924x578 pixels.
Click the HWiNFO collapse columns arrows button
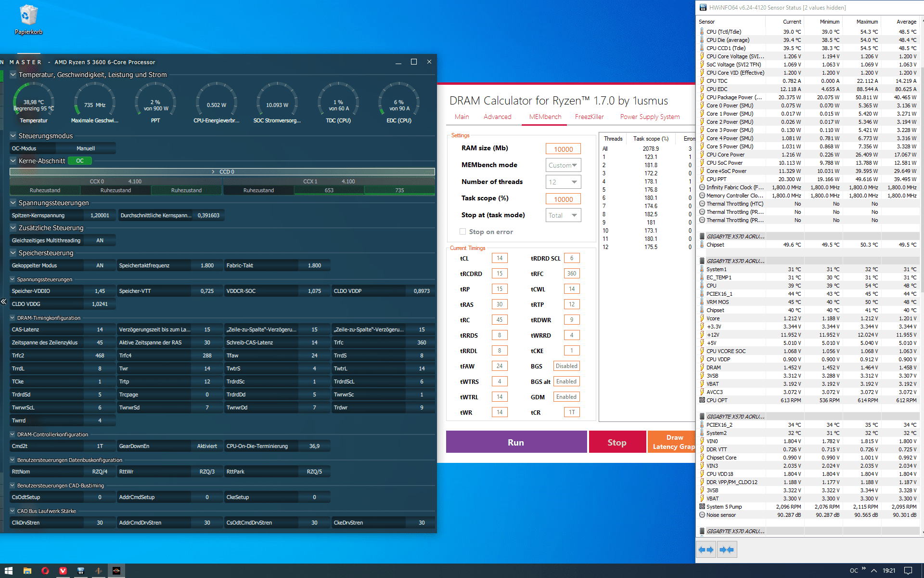(x=727, y=550)
